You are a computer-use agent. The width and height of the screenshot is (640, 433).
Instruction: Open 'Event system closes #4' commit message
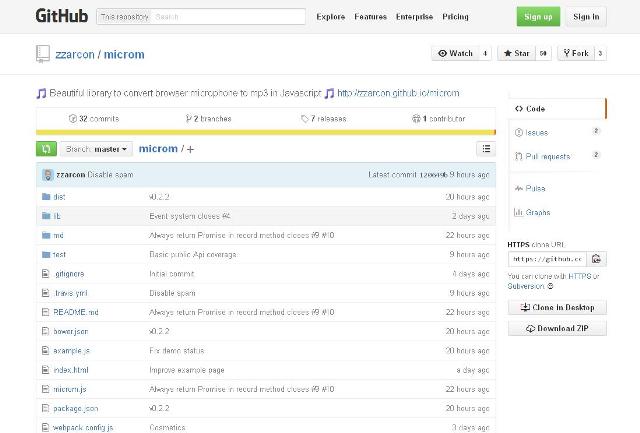pyautogui.click(x=190, y=216)
